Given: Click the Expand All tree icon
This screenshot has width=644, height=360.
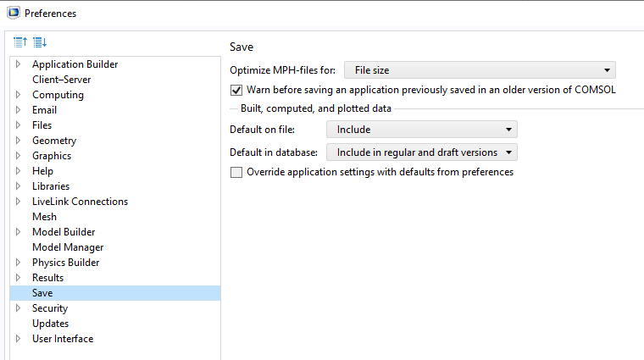Looking at the screenshot, I should (39, 42).
